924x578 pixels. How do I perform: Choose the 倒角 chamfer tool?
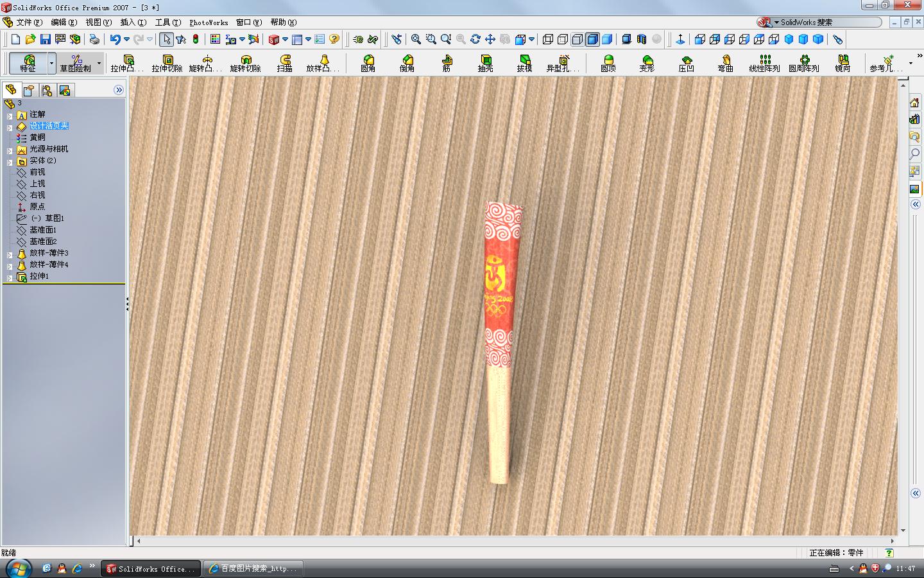[407, 63]
